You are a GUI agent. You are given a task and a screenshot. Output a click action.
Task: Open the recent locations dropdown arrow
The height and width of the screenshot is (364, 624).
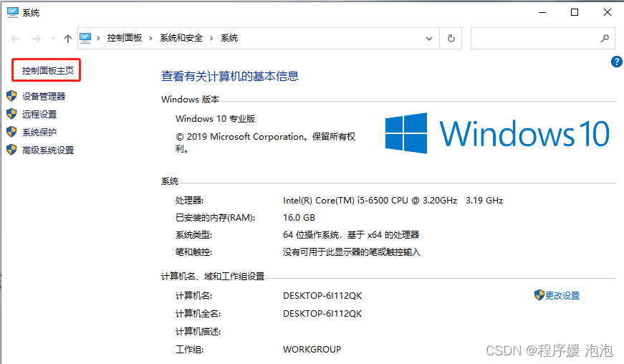pos(53,39)
